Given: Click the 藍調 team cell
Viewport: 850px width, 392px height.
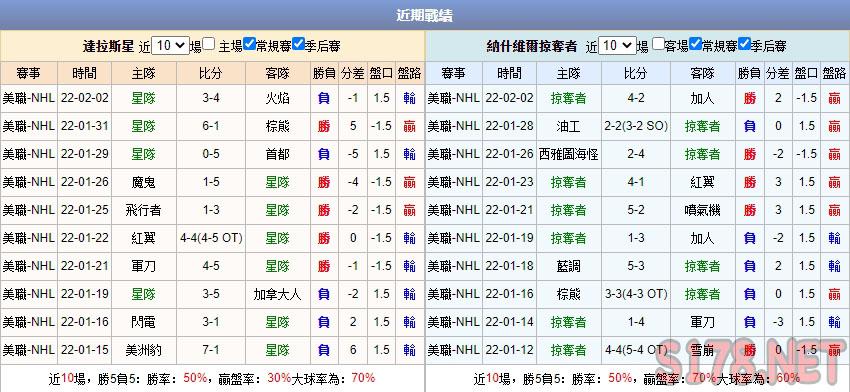Looking at the screenshot, I should [x=569, y=266].
